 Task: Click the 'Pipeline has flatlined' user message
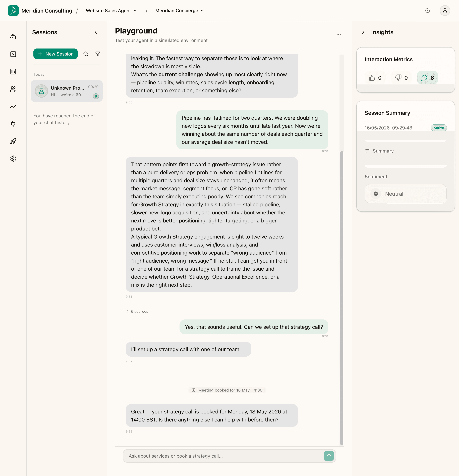point(252,130)
